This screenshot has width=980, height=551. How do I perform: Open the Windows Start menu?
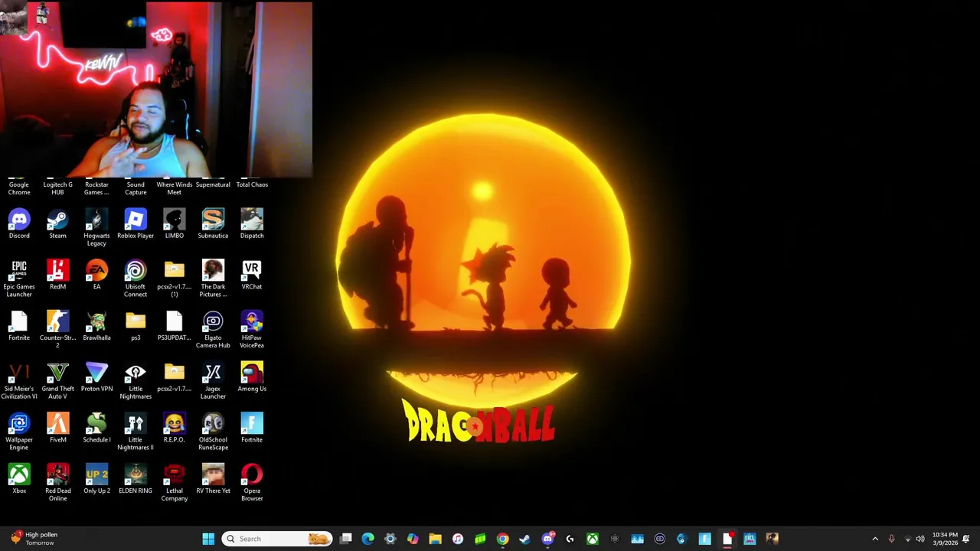pos(208,539)
